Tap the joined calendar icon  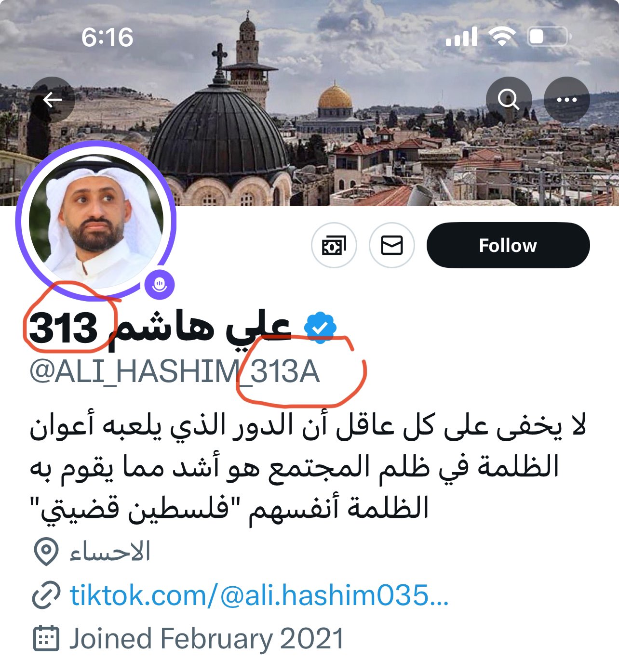(46, 639)
